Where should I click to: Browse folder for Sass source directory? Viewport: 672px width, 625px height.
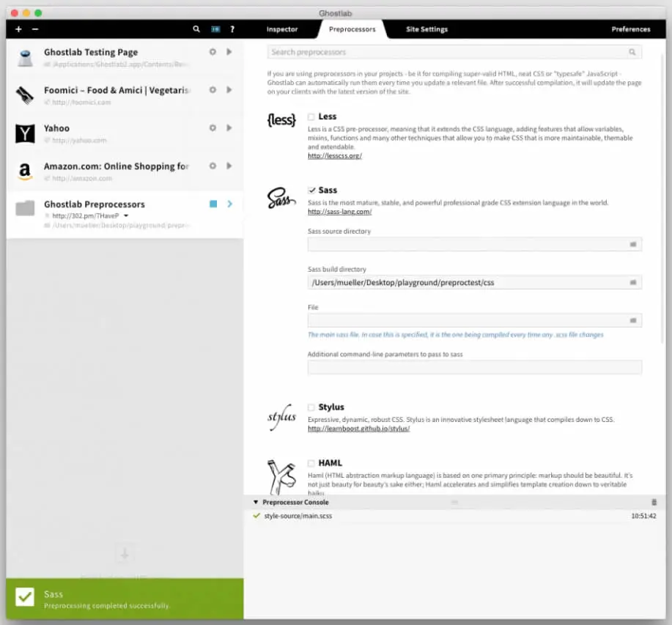633,245
